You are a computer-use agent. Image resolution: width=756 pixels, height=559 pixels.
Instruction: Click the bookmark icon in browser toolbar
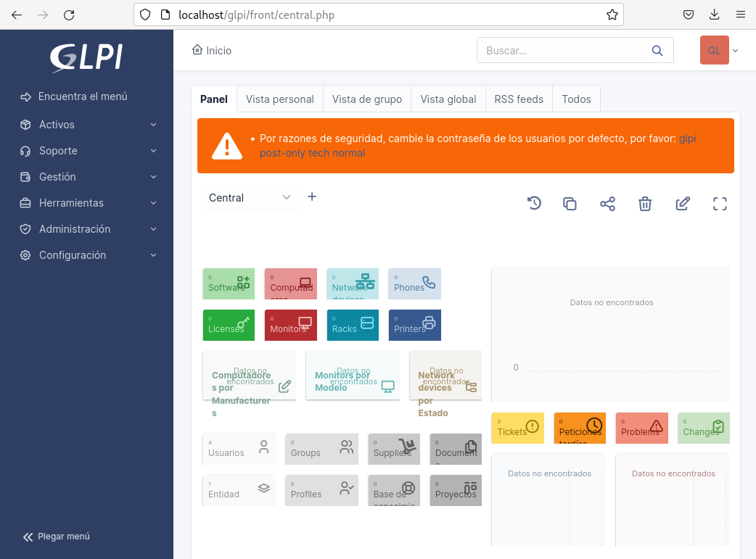[x=612, y=15]
